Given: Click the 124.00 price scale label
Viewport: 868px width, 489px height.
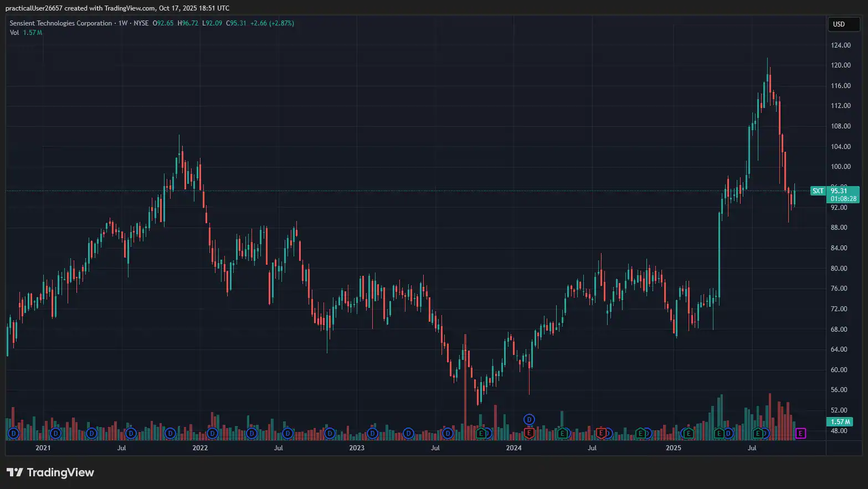Looking at the screenshot, I should [841, 45].
